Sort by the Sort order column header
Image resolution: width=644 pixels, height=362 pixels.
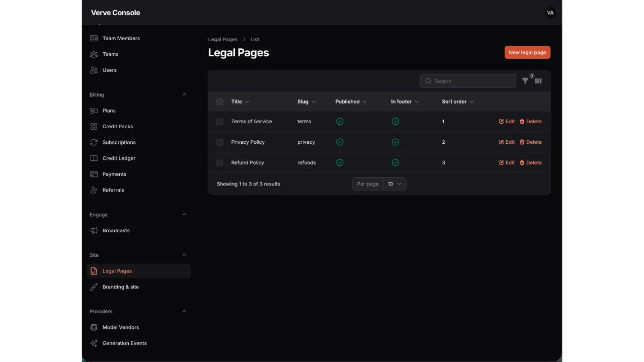[x=458, y=102]
